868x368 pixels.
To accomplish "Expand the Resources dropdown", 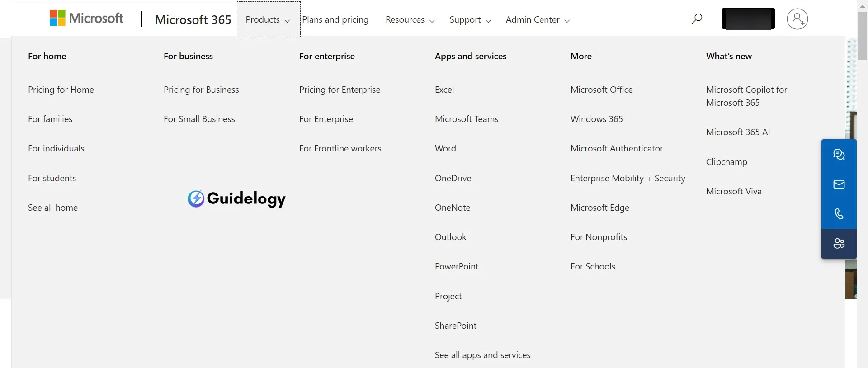I will [x=410, y=19].
